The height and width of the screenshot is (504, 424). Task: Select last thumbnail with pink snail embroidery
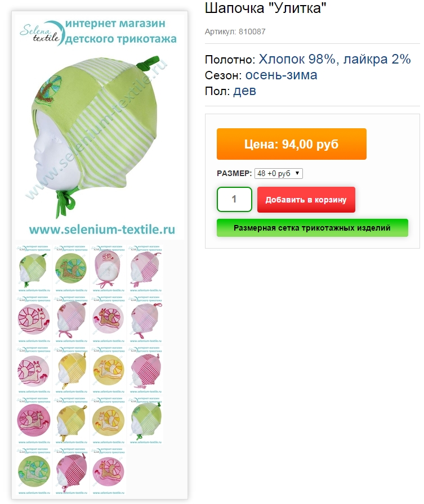108,471
